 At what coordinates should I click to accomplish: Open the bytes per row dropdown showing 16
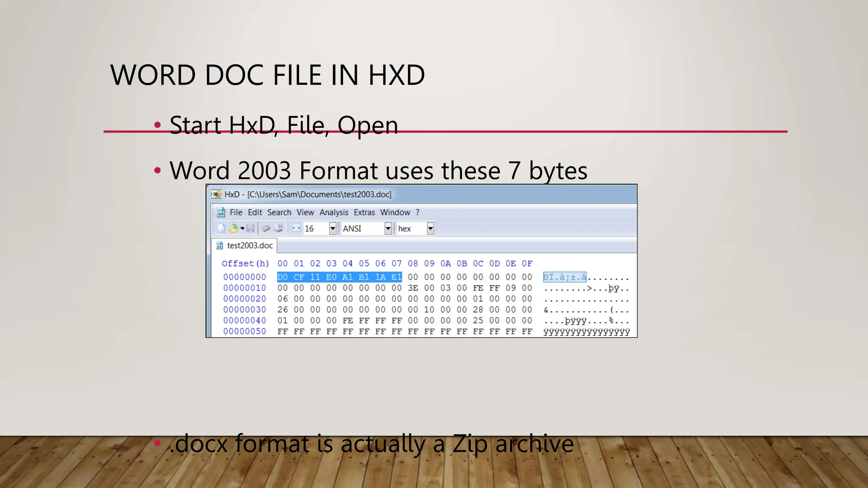click(x=333, y=229)
